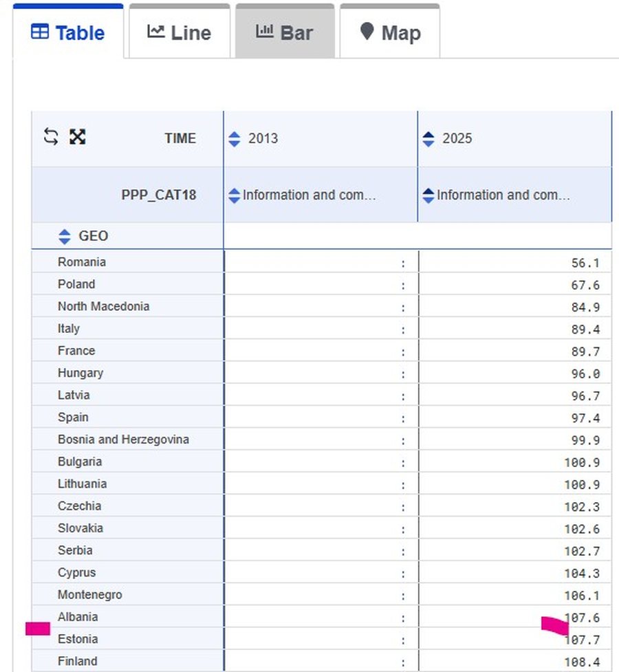Image resolution: width=619 pixels, height=672 pixels.
Task: Click France's 2025 value 89.7
Action: (x=585, y=352)
